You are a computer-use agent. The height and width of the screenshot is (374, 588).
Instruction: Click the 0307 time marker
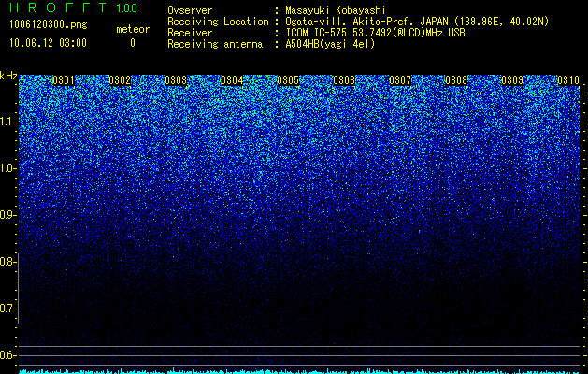[x=400, y=80]
